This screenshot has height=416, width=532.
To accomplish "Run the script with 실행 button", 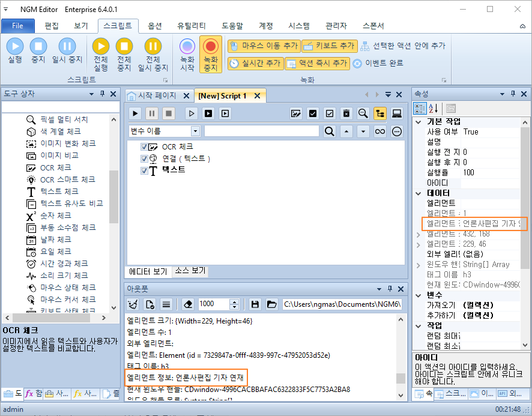I will (15, 51).
